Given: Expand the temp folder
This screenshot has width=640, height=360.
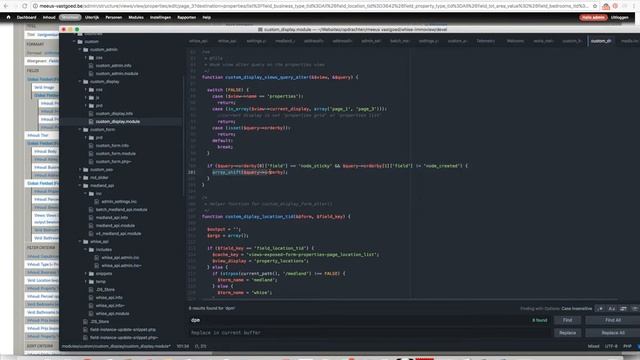Looking at the screenshot, I should 86,282.
